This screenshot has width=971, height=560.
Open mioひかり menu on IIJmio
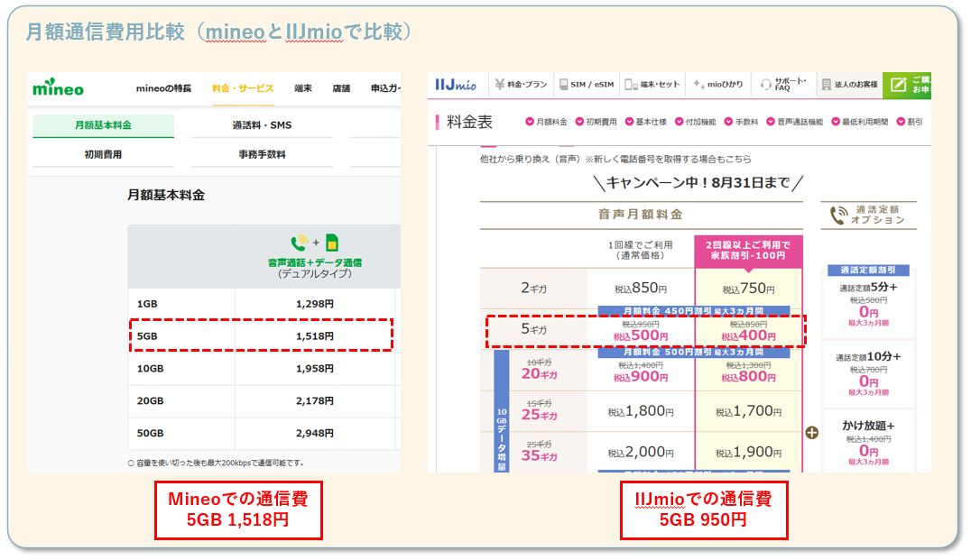pos(718,84)
